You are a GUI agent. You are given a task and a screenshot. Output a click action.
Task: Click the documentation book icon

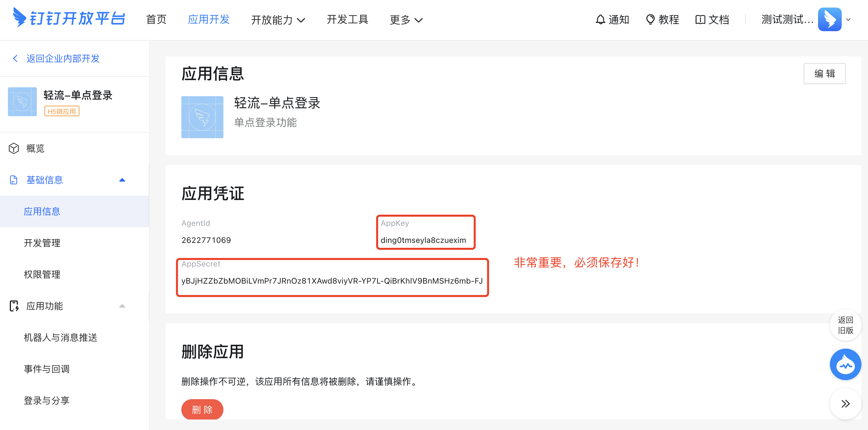[700, 19]
